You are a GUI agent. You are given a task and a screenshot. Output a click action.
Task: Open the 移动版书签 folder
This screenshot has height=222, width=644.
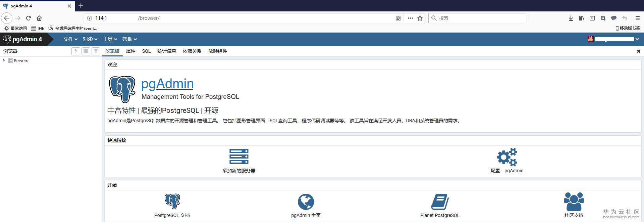628,28
